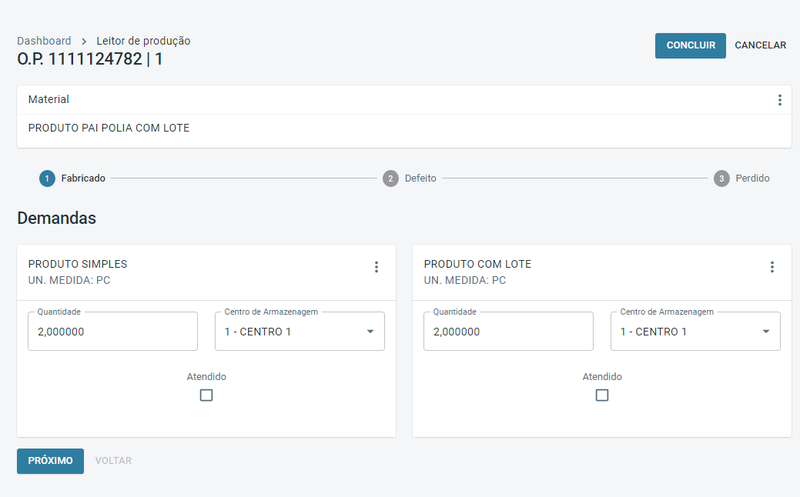
Task: Focus the Quantidade field for PRODUTO SIMPLES
Action: (112, 331)
